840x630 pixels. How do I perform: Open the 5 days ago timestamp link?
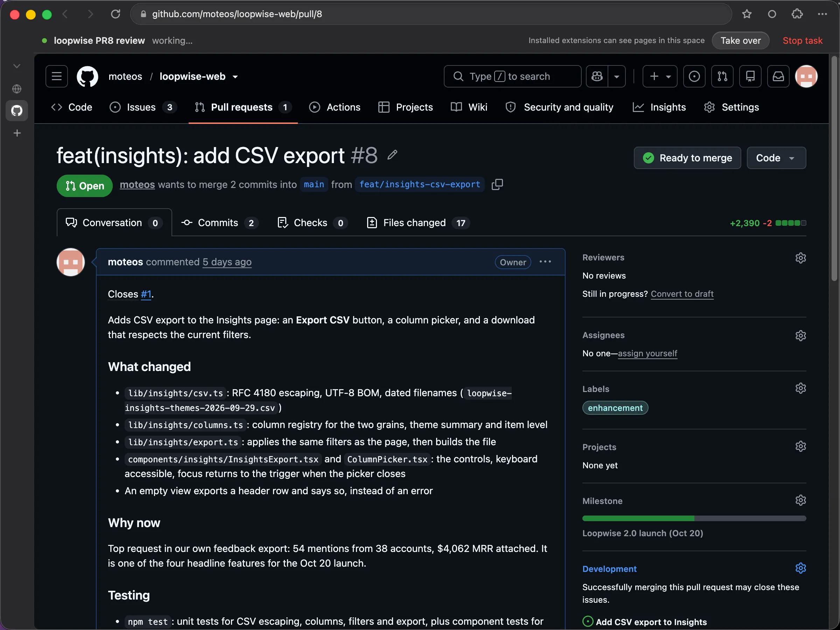click(227, 262)
